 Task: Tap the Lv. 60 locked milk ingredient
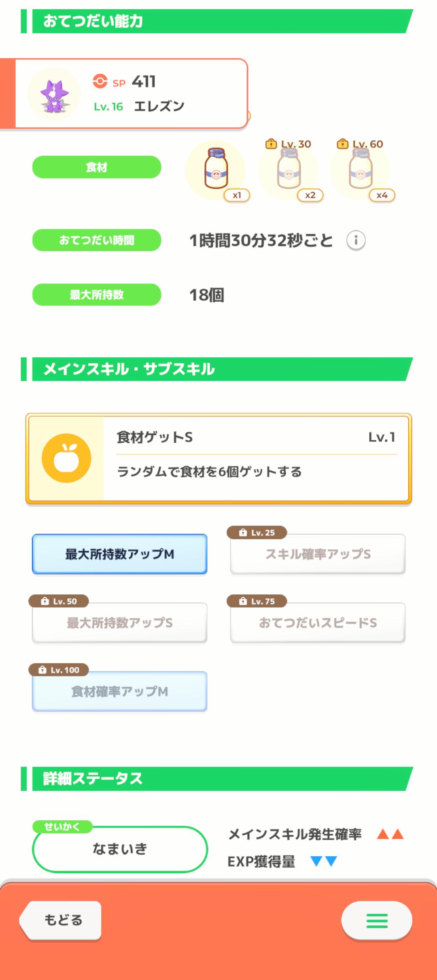[360, 170]
